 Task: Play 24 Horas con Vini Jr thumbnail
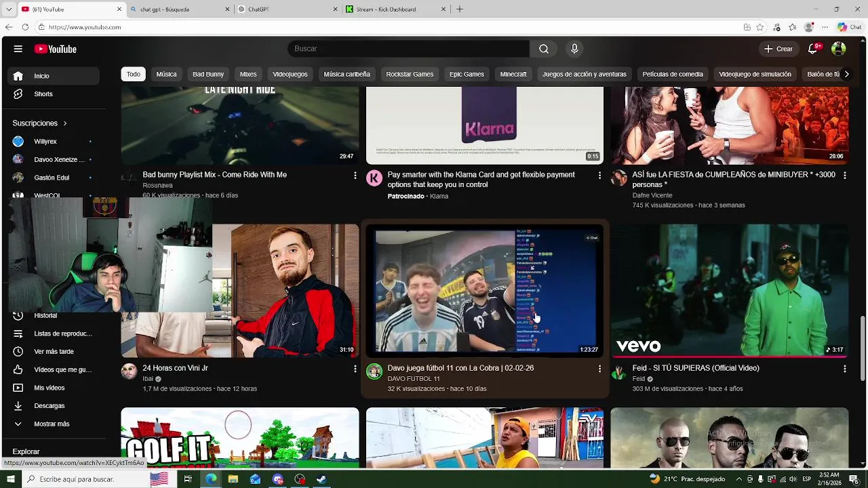pyautogui.click(x=240, y=291)
